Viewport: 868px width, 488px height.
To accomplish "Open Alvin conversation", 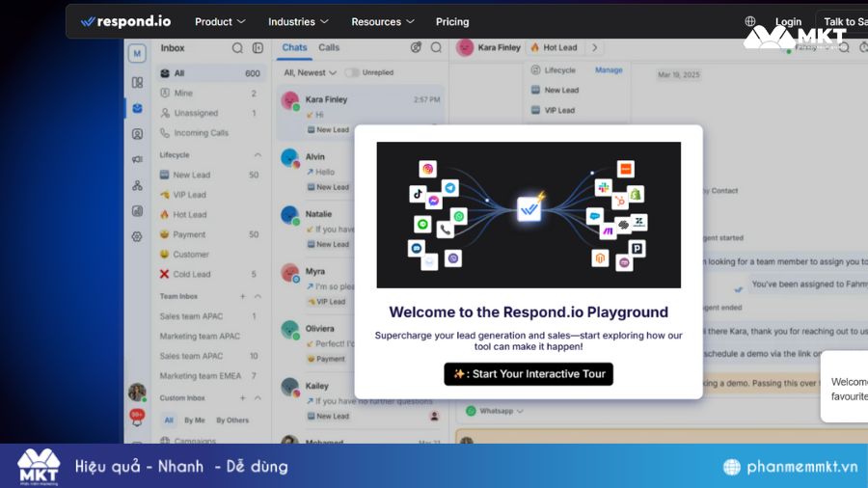I will pyautogui.click(x=316, y=171).
